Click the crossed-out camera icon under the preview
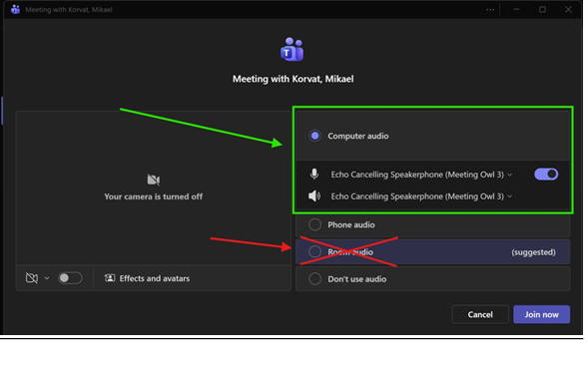588x379 pixels. 32,278
